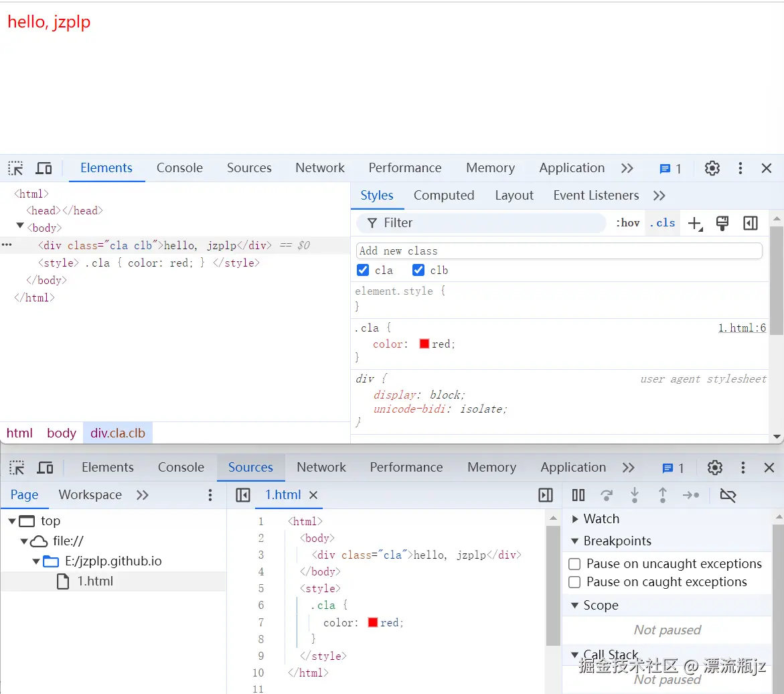Open DevTools settings gear
The height and width of the screenshot is (694, 784).
tap(712, 168)
